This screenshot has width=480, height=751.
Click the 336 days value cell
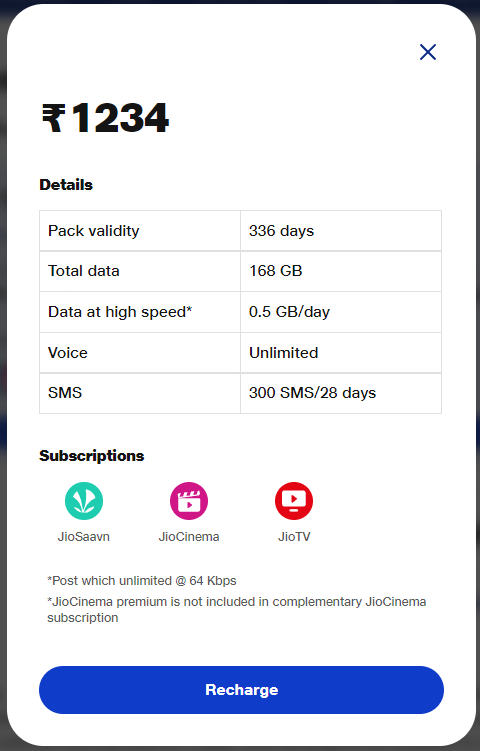[x=341, y=230]
